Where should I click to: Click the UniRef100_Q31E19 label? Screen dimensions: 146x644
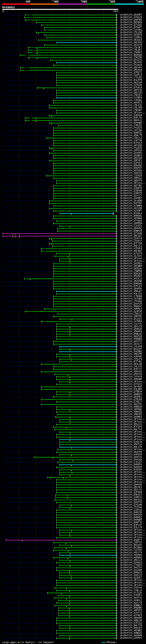(x=131, y=442)
